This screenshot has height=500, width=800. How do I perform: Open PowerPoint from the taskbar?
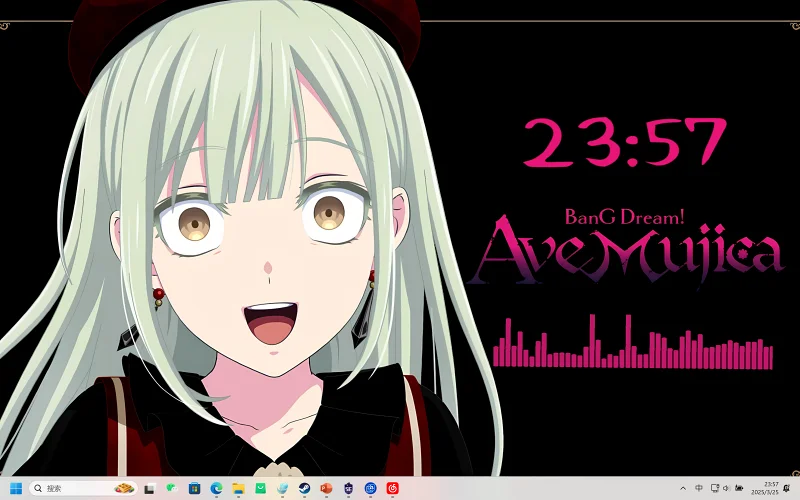pyautogui.click(x=327, y=488)
